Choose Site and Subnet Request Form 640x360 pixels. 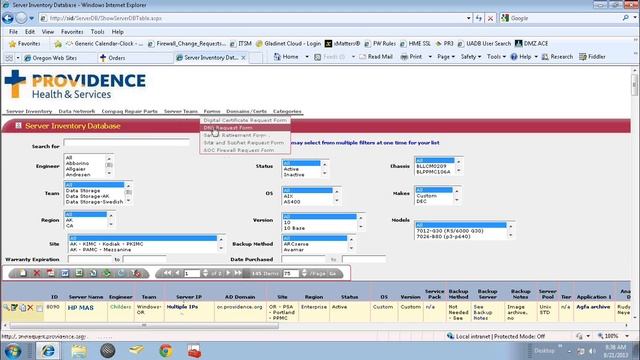[245, 143]
